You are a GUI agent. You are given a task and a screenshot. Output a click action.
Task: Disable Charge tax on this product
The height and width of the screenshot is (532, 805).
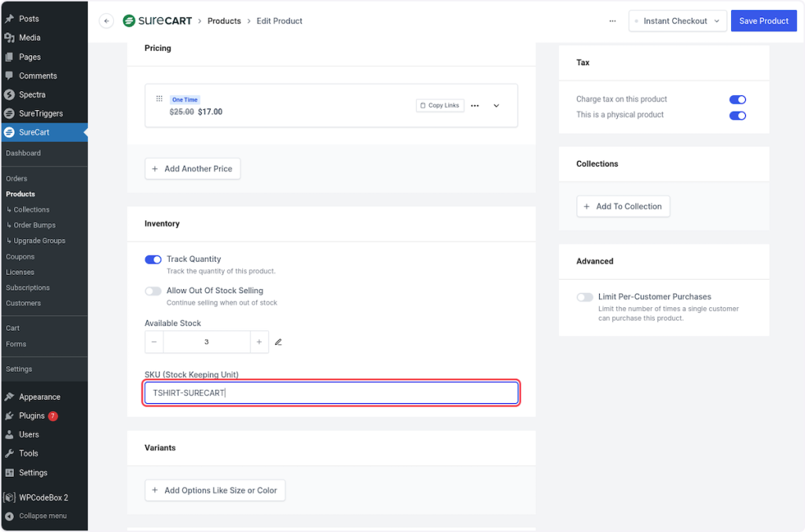coord(737,100)
